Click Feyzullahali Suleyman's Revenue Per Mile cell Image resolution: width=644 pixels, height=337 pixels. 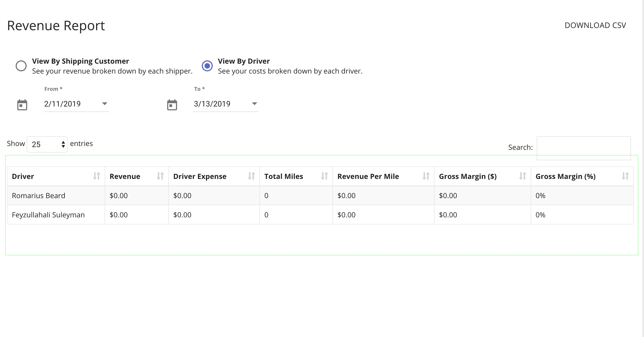383,215
